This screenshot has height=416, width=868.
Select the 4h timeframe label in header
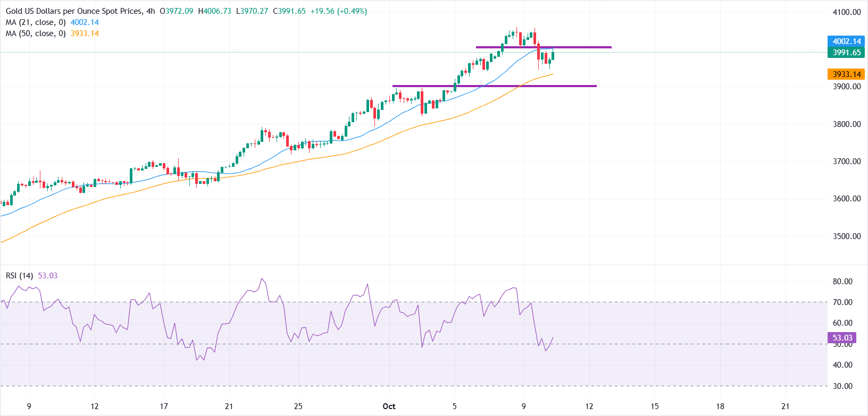151,11
